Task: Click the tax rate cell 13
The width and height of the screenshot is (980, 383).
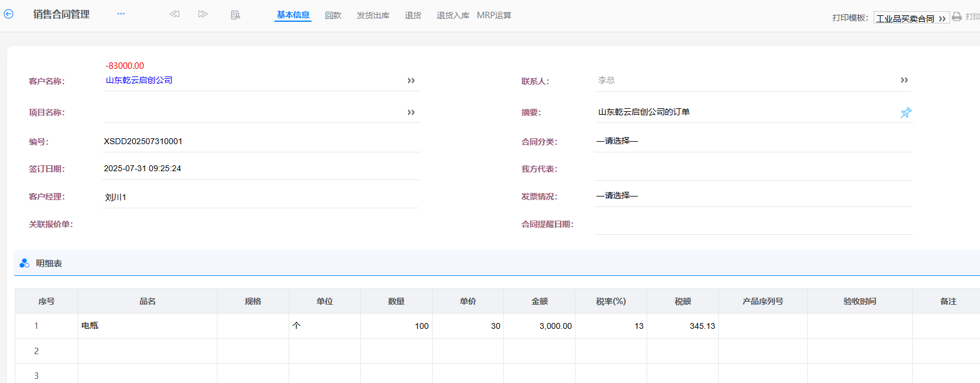Action: tap(611, 326)
